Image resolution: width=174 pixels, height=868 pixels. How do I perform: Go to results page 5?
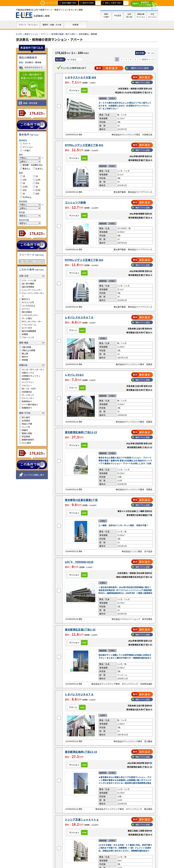coord(135,59)
